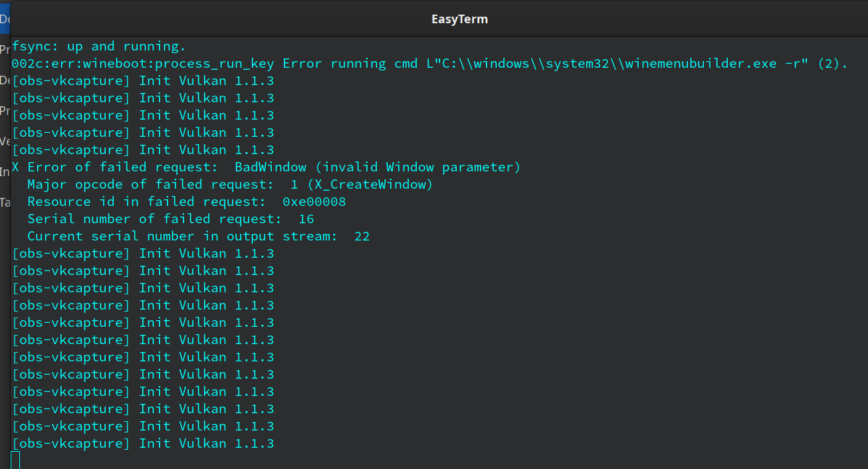Click the 'BadWindow' X error message

click(x=270, y=167)
